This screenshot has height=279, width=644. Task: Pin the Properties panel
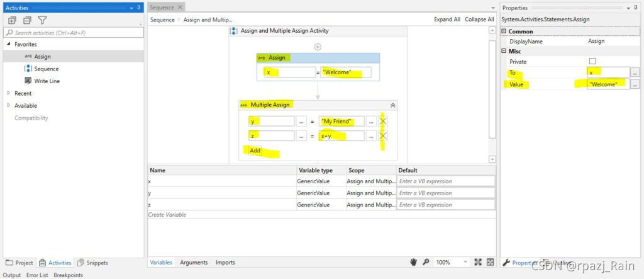[x=635, y=8]
